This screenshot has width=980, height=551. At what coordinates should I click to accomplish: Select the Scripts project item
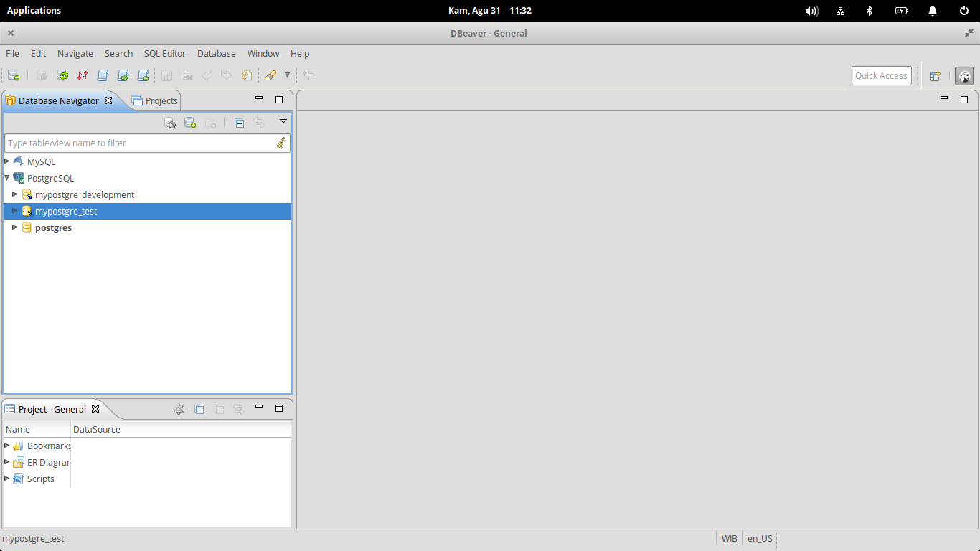[40, 479]
